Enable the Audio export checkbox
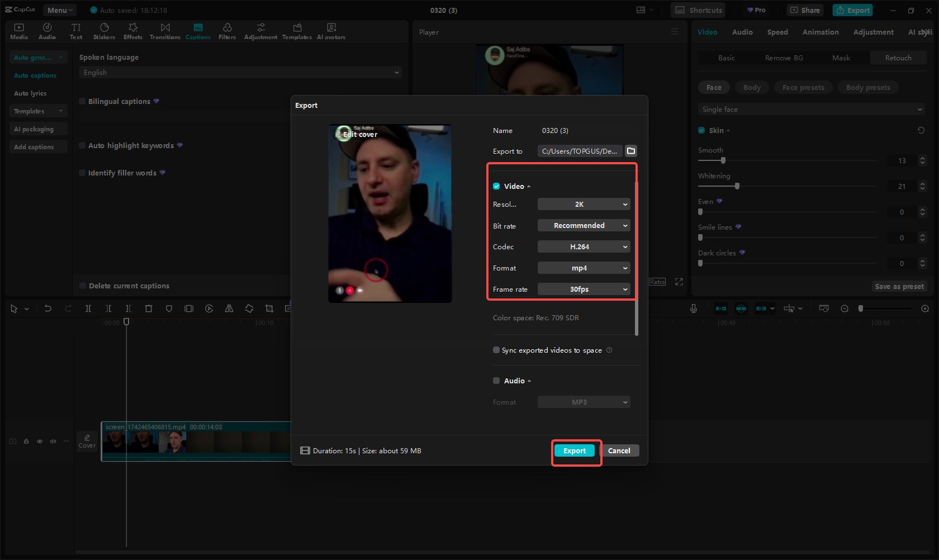Image resolution: width=939 pixels, height=560 pixels. [x=496, y=381]
